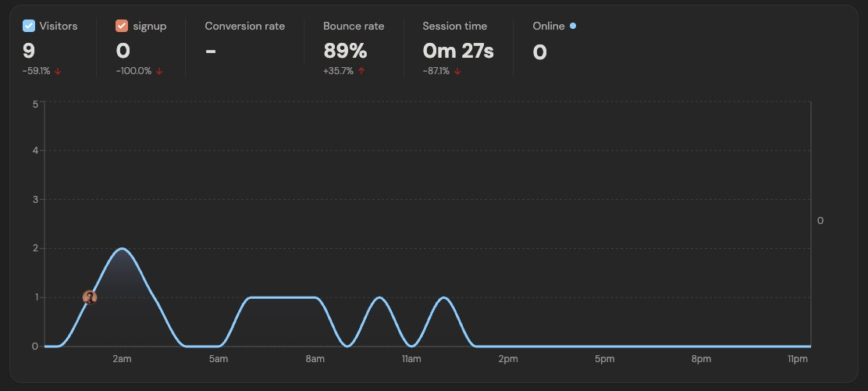This screenshot has width=868, height=391.
Task: Select the Conversion rate metric
Action: tap(244, 26)
